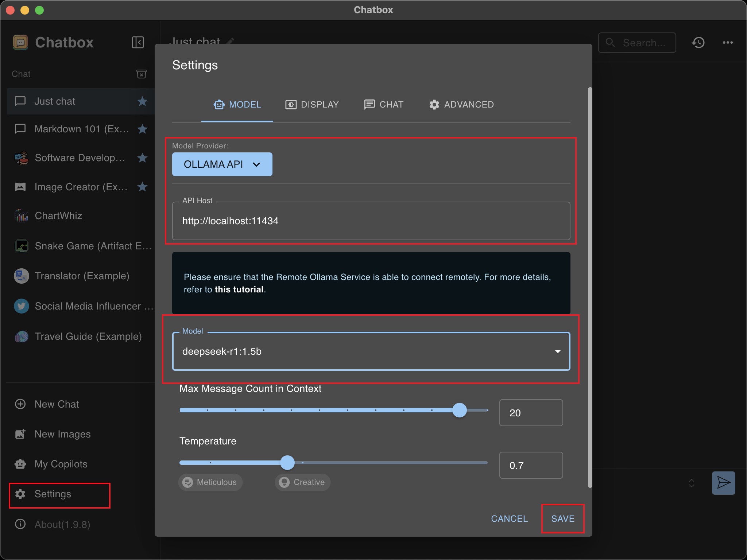747x560 pixels.
Task: Open the three-dots more options menu
Action: pos(728,43)
